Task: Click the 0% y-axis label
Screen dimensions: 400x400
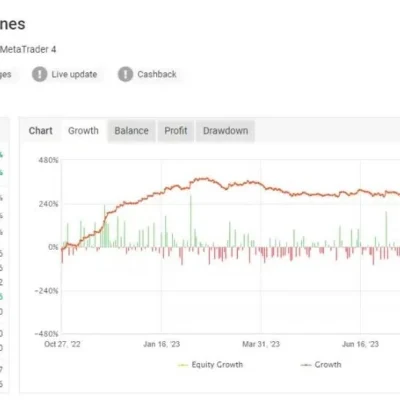Action: 53,247
